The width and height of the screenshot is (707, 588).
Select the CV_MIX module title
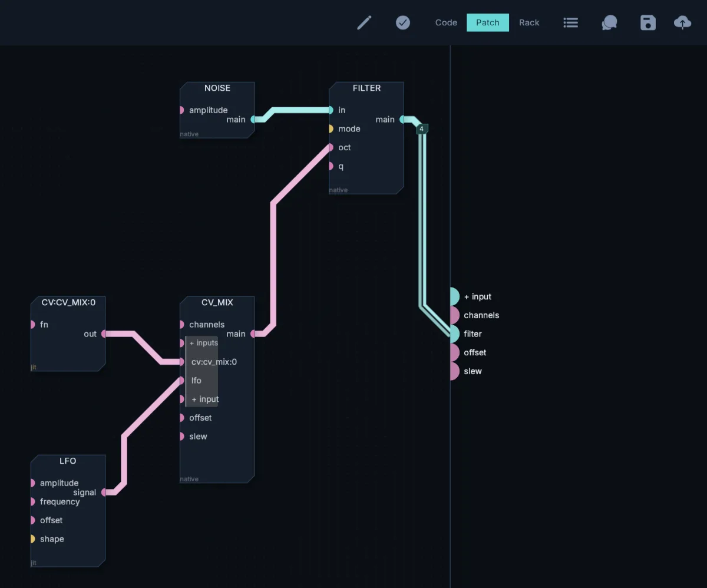coord(217,302)
